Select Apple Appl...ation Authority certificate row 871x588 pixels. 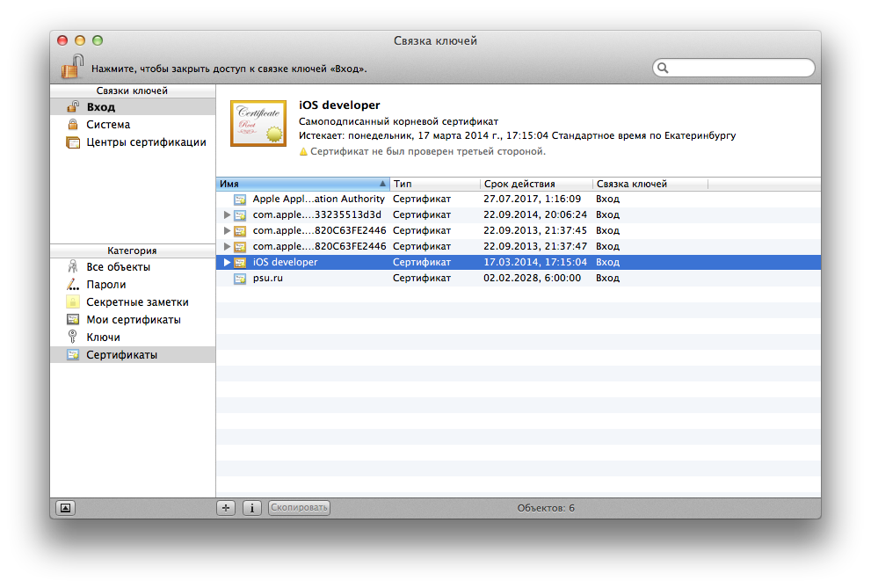pyautogui.click(x=519, y=199)
